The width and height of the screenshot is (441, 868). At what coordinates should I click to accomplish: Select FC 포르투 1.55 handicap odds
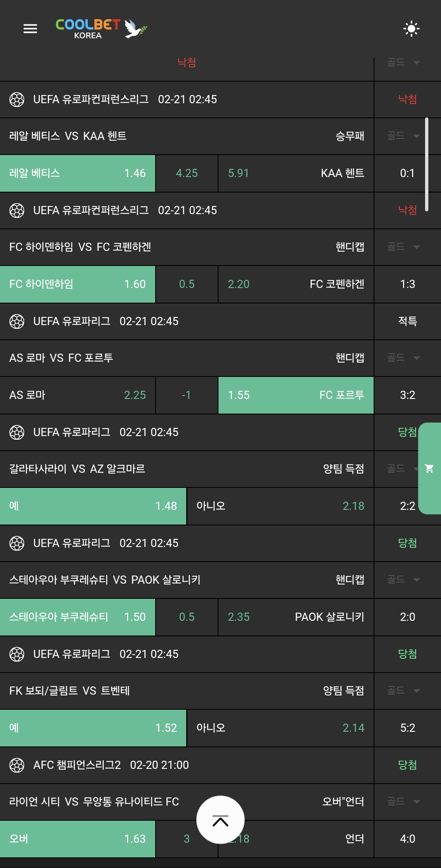(x=296, y=395)
